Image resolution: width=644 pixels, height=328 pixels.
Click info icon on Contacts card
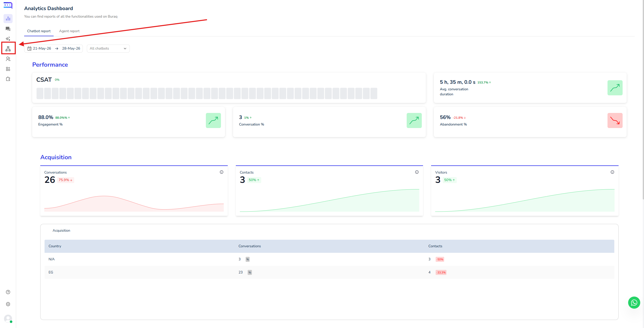(417, 172)
